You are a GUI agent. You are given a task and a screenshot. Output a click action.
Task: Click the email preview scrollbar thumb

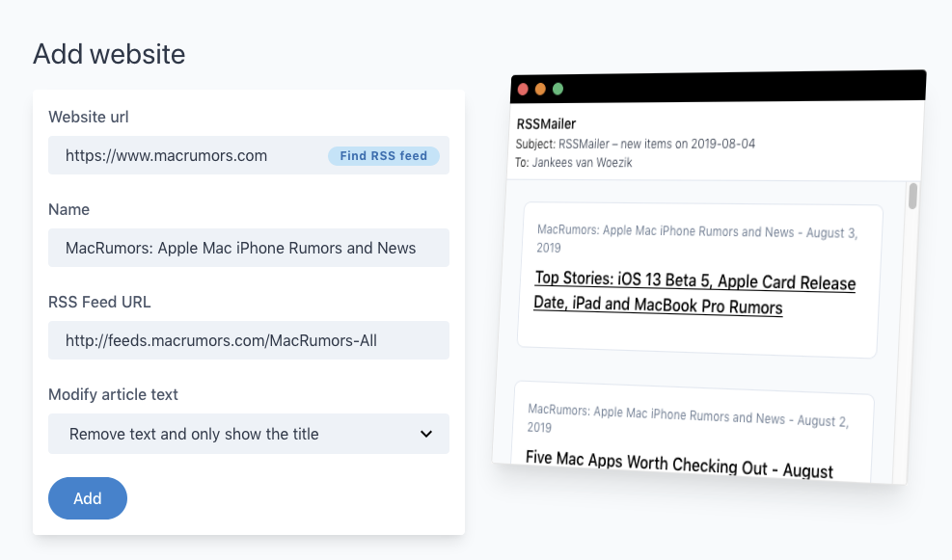click(912, 196)
